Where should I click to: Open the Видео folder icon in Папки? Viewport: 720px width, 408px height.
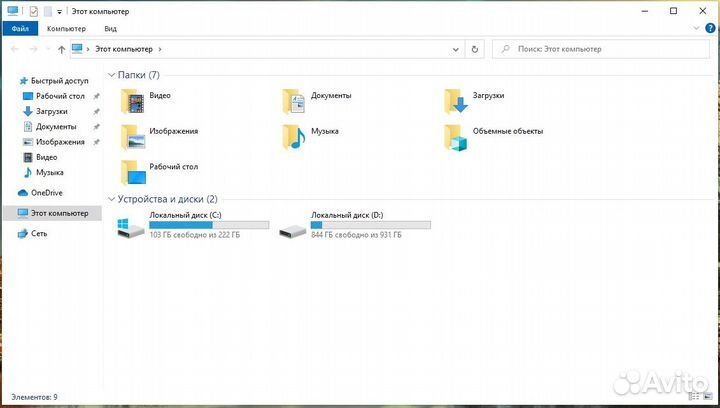point(132,100)
